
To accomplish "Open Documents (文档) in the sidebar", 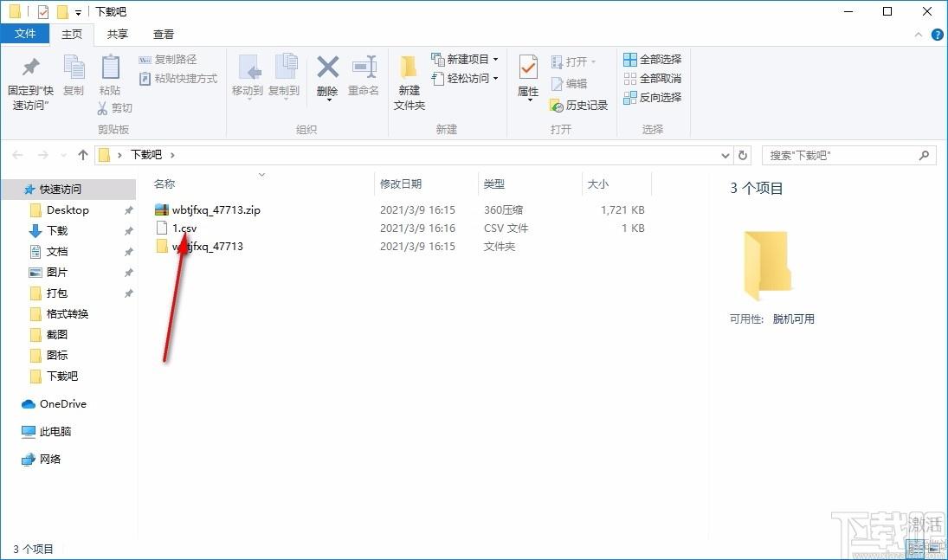I will click(57, 252).
